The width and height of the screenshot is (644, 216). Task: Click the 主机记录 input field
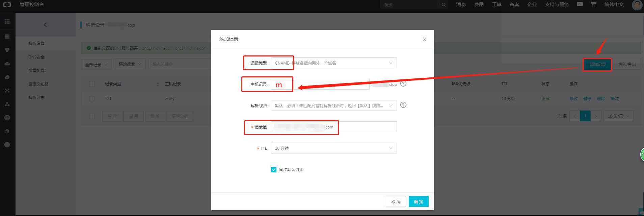(x=320, y=84)
